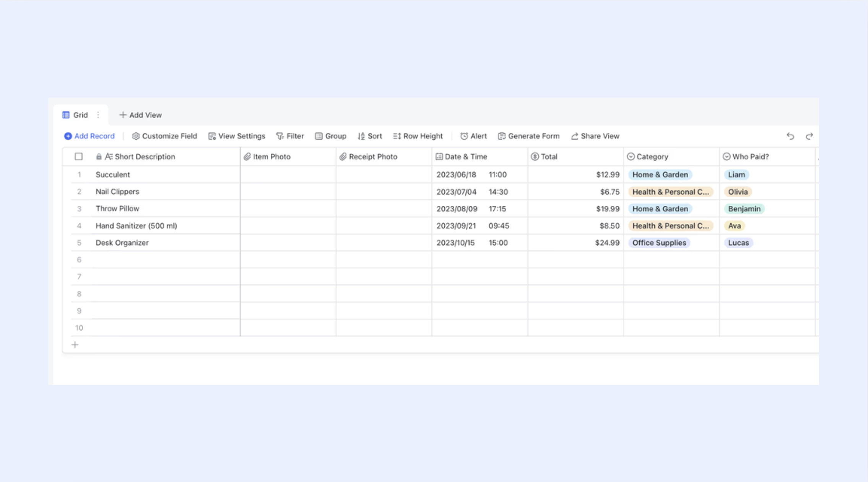Click Hand Sanitizer row's Health & Personal tag
Viewport: 868px width, 482px height.
(x=671, y=226)
